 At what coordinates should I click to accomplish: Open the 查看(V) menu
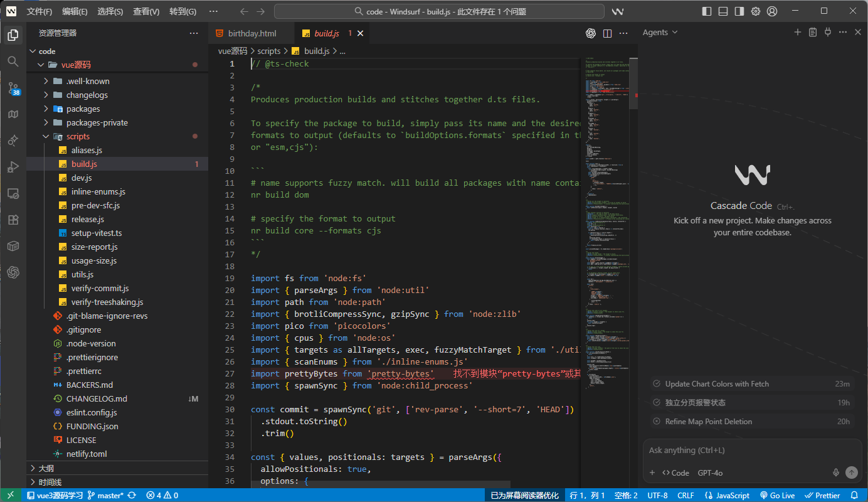click(x=146, y=11)
